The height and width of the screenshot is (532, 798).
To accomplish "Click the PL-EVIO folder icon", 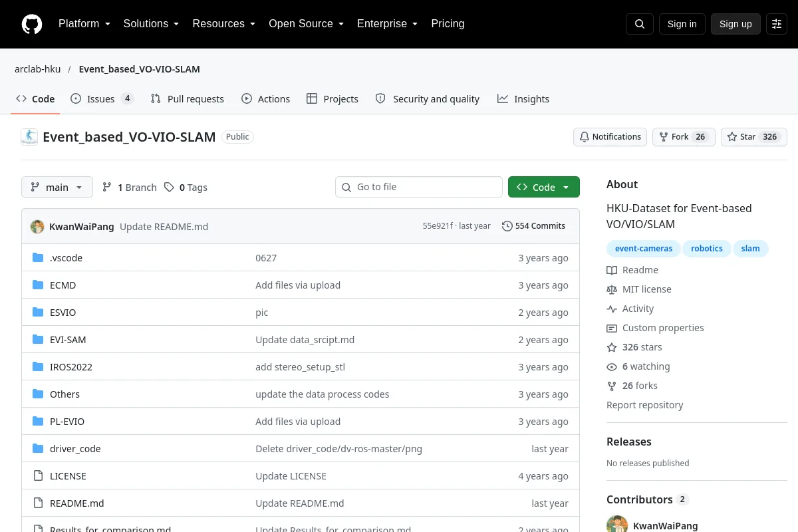I will coord(38,422).
